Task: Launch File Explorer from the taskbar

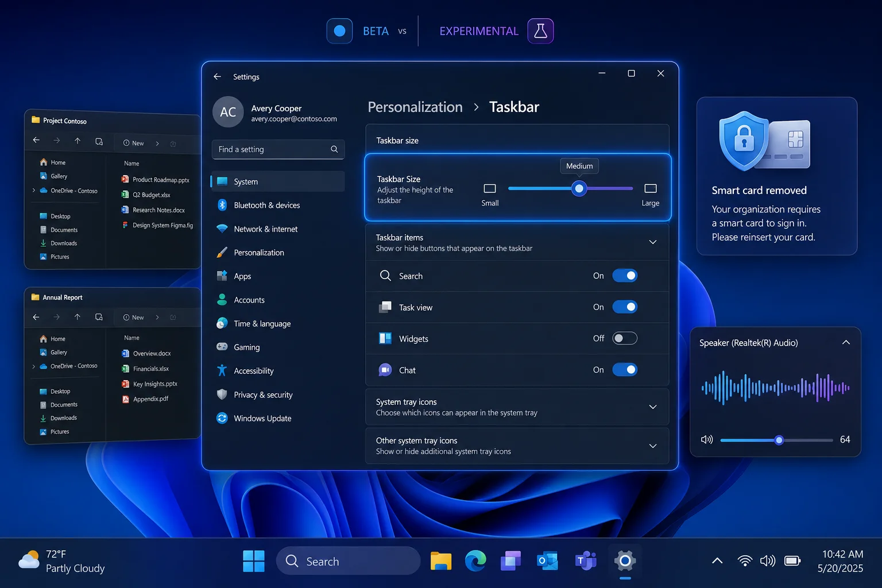Action: pos(441,561)
